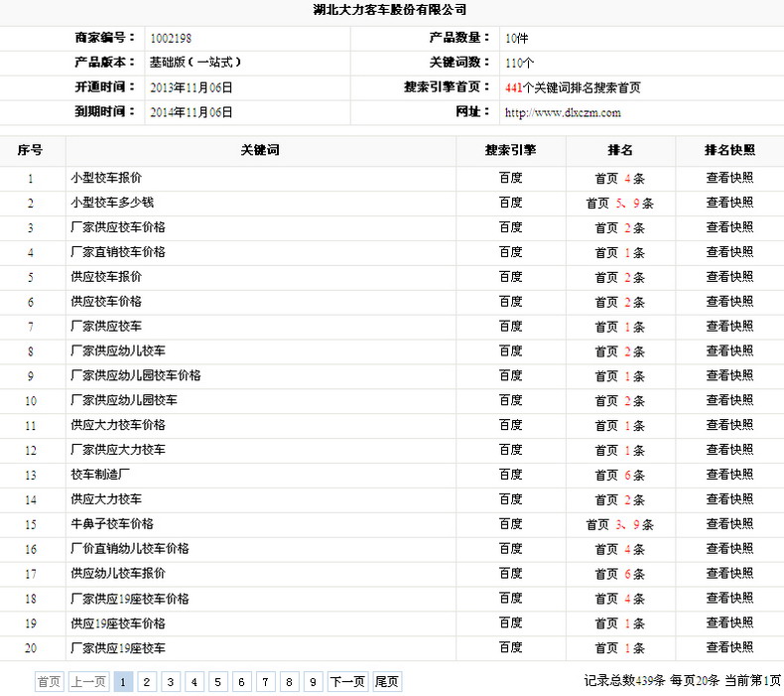Screen dimensions: 784x696
Task: View snapshot for 厂家供应幼儿校车 row
Action: [x=729, y=351]
